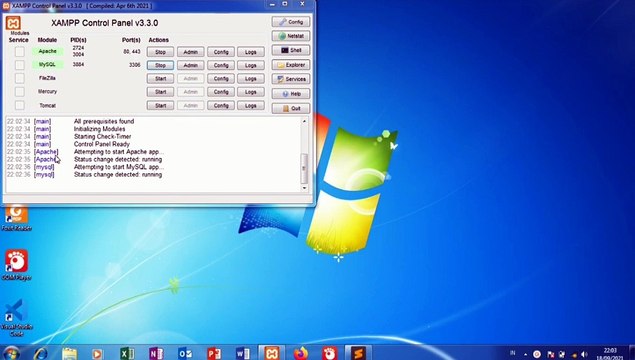The image size is (635, 360).
Task: Click the XAMPP logo icon in panel header
Action: (x=13, y=23)
